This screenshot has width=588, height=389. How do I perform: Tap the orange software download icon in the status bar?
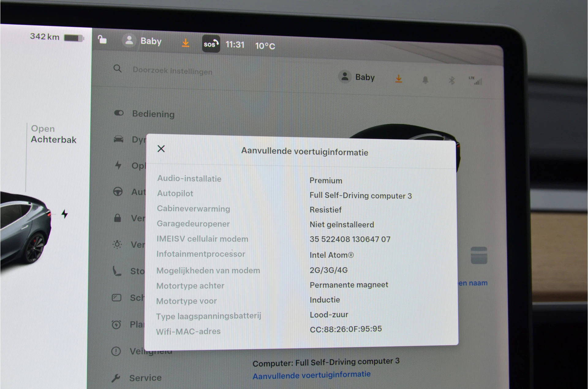[186, 43]
